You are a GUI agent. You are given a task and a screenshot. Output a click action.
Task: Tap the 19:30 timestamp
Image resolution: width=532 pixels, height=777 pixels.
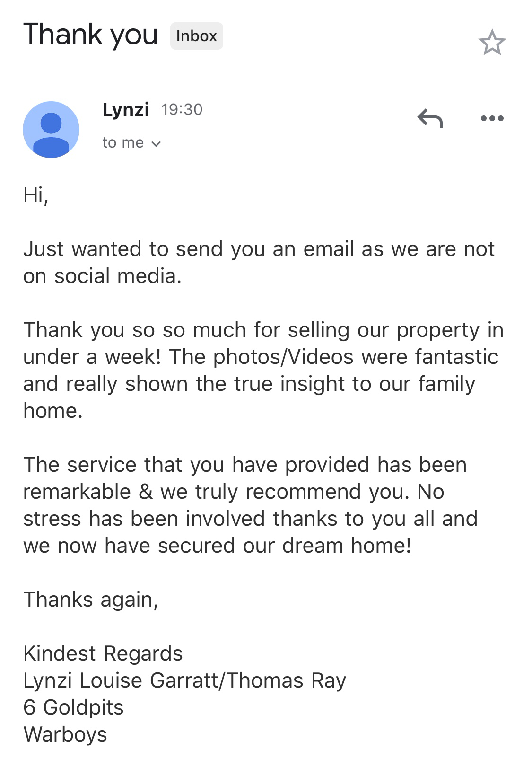182,109
